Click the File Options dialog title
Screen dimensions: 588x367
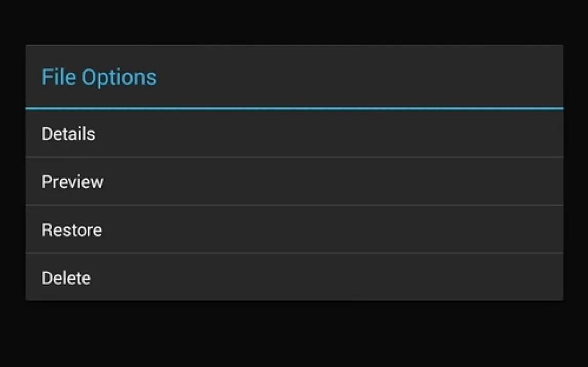click(x=99, y=77)
